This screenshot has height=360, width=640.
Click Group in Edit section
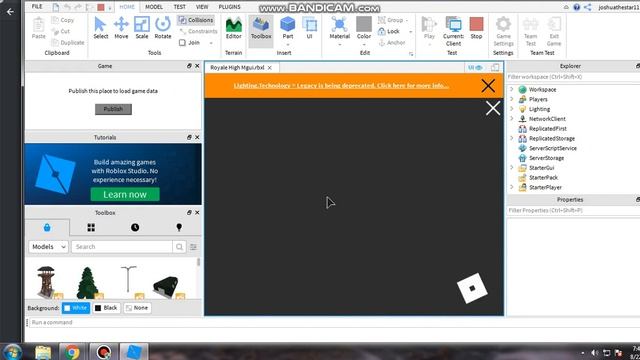click(391, 20)
